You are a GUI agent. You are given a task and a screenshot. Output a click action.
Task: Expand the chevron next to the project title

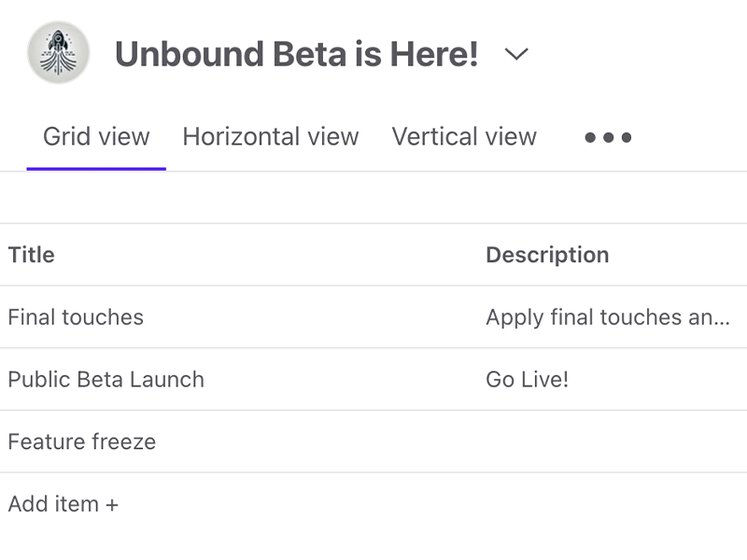[x=516, y=54]
